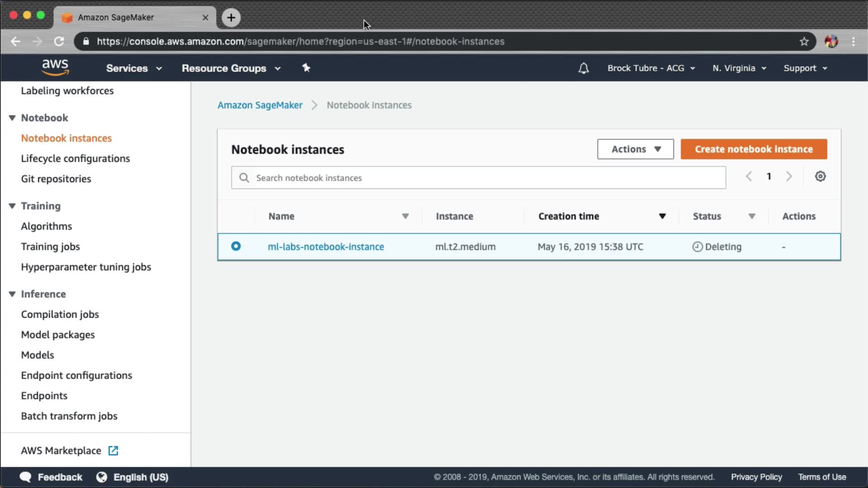Collapse the Training sidebar section

[x=12, y=206]
